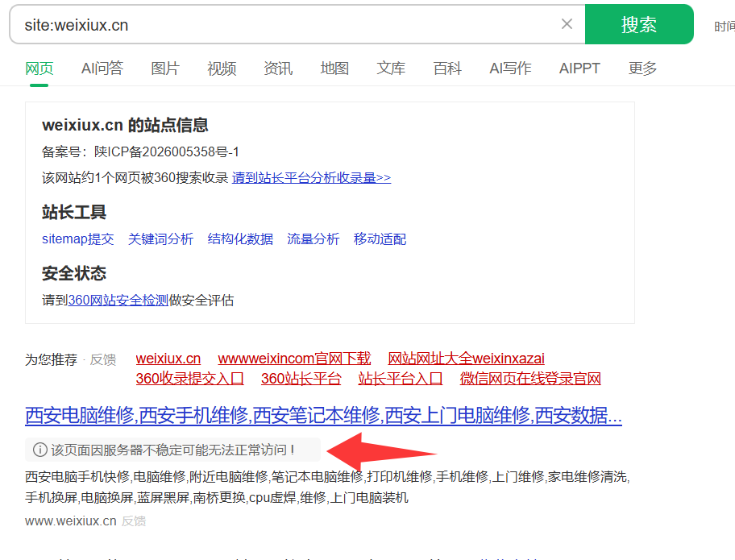Switch to the 百科 tab
The width and height of the screenshot is (735, 560).
pyautogui.click(x=447, y=68)
